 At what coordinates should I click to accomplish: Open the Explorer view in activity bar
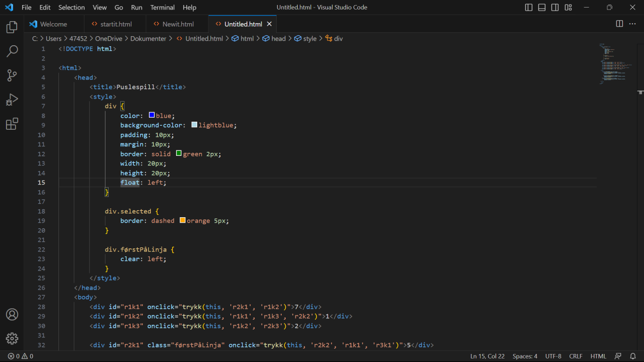pos(12,27)
